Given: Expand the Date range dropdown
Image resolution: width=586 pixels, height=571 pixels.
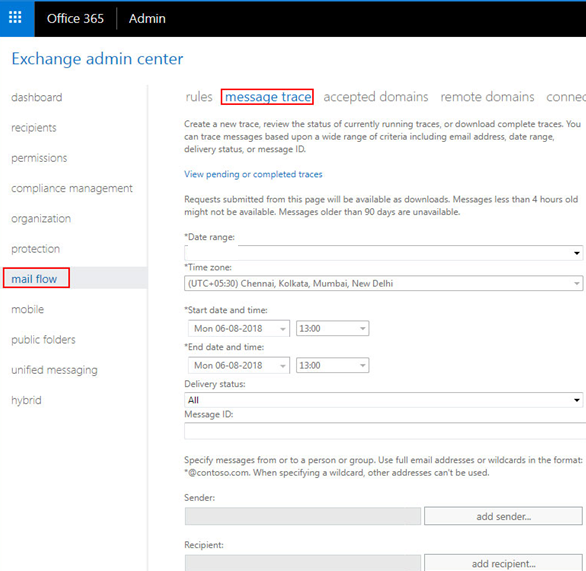Looking at the screenshot, I should (x=383, y=253).
